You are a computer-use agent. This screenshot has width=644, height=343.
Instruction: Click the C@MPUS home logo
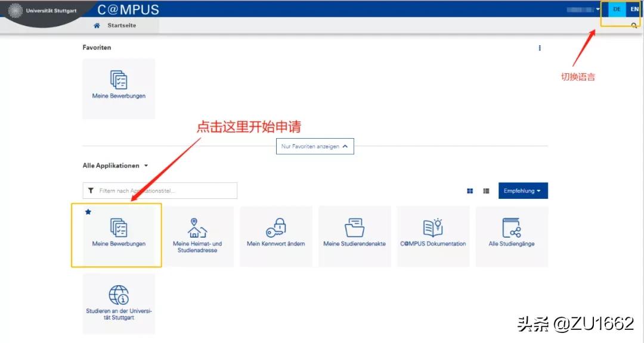[128, 10]
